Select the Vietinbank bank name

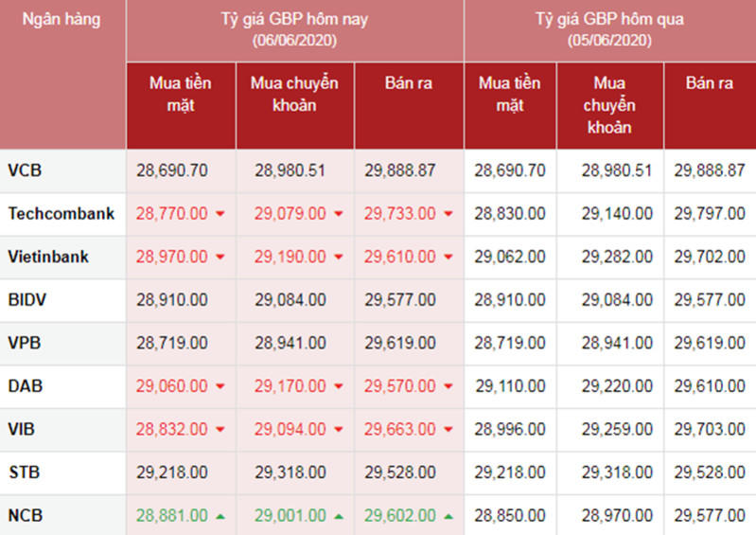click(48, 257)
